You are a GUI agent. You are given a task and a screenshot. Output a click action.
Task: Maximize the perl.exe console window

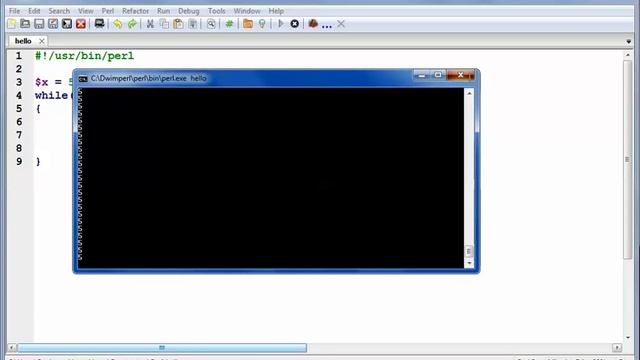coord(438,76)
